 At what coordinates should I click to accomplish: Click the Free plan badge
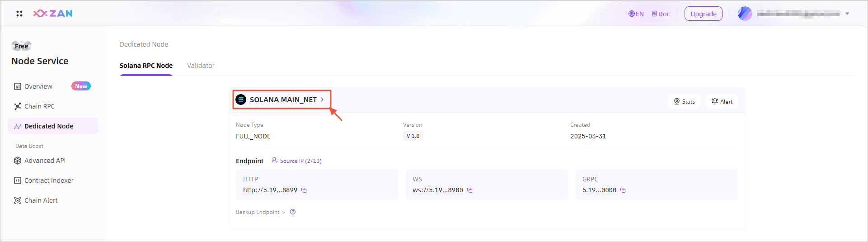coord(21,46)
